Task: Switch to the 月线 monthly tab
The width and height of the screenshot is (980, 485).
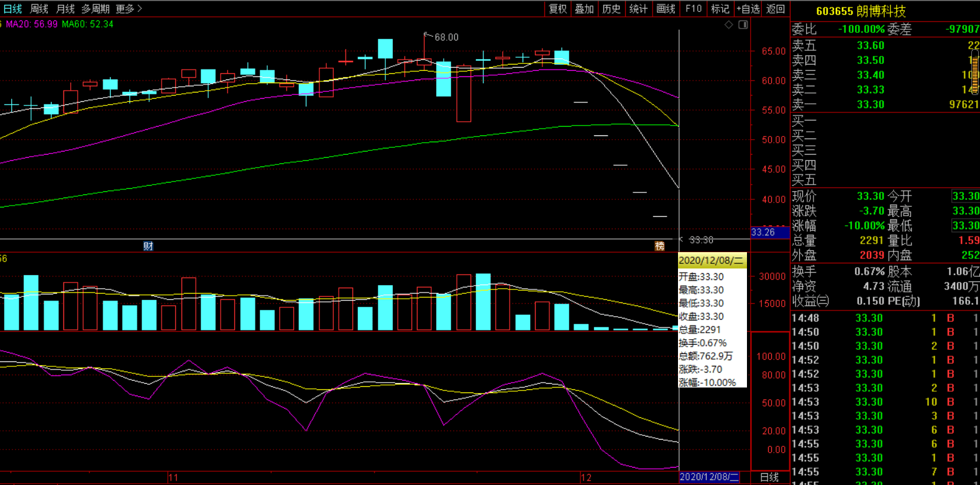Action: coord(65,9)
